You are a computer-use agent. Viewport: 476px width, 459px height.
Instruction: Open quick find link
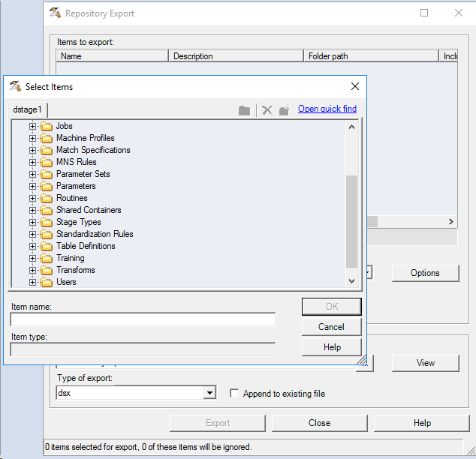coord(327,109)
